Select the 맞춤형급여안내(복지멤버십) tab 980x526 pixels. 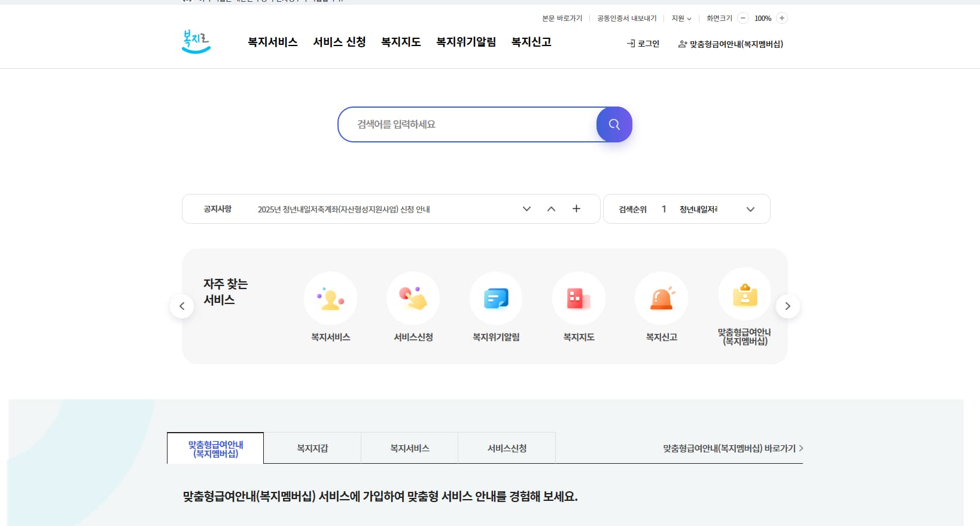tap(215, 448)
